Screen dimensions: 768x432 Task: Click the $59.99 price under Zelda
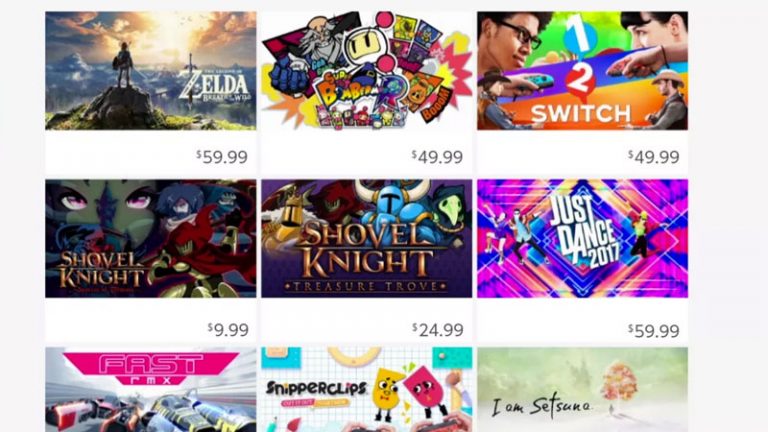click(x=222, y=157)
